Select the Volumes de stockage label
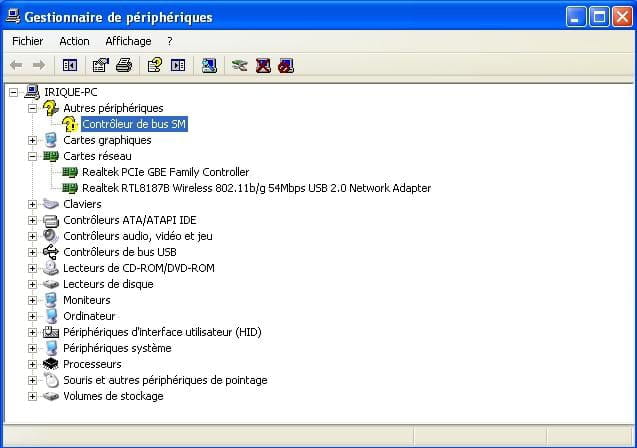The width and height of the screenshot is (637, 448). [113, 396]
